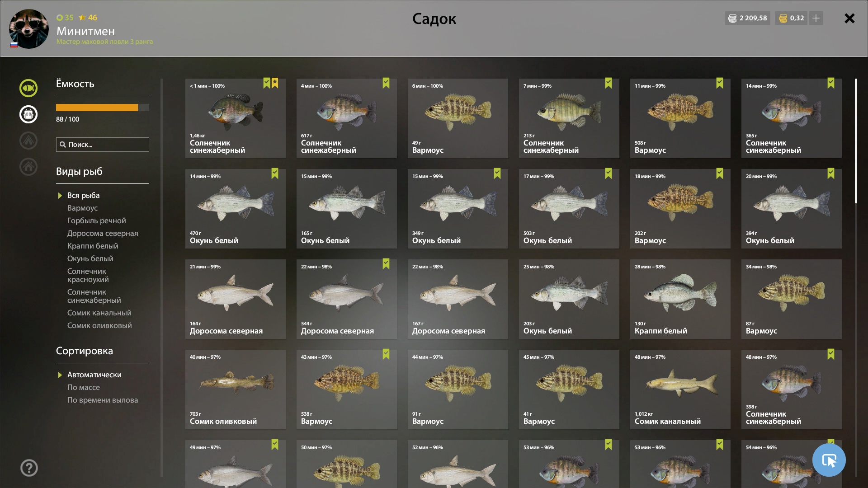Close the Садок window
This screenshot has width=868, height=488.
click(849, 18)
